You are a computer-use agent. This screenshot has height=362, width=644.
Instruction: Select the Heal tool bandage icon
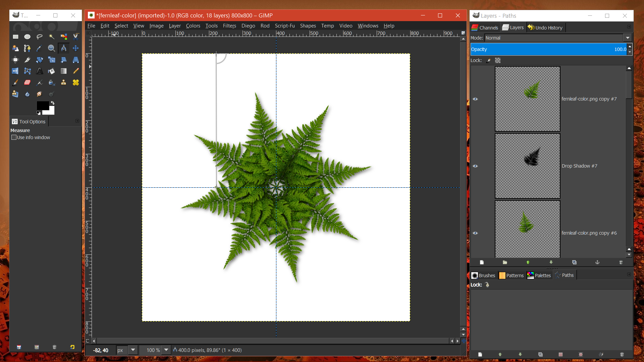76,82
